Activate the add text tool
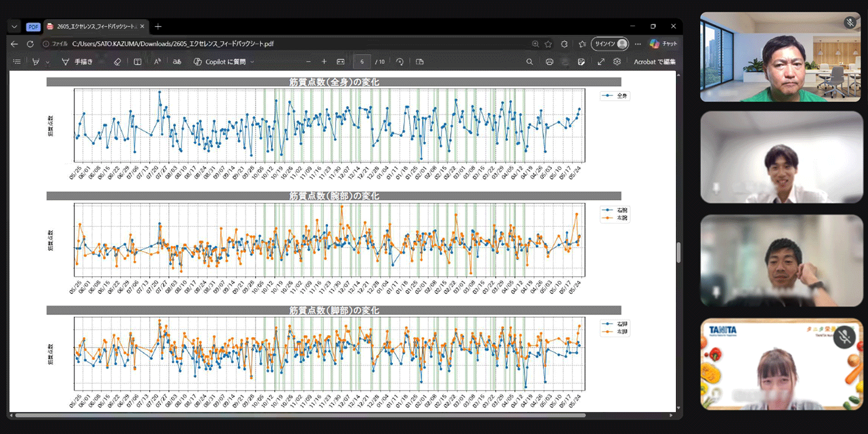 pos(137,61)
